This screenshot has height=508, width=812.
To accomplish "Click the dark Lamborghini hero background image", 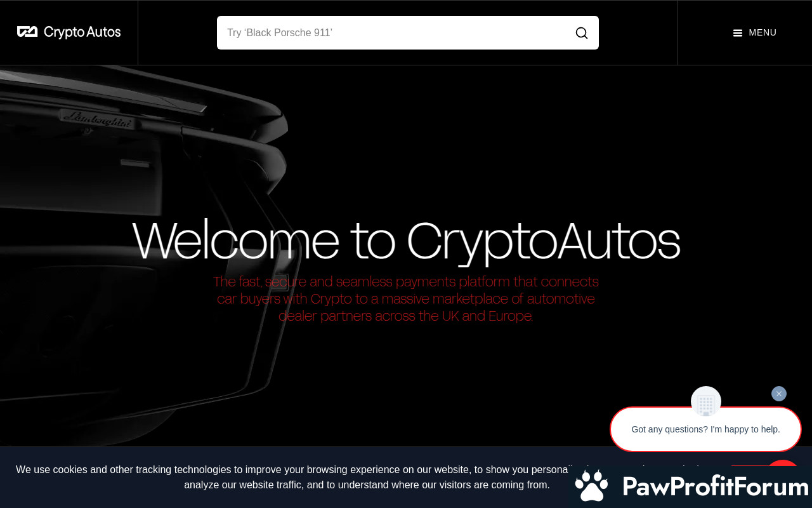I will coord(406,255).
